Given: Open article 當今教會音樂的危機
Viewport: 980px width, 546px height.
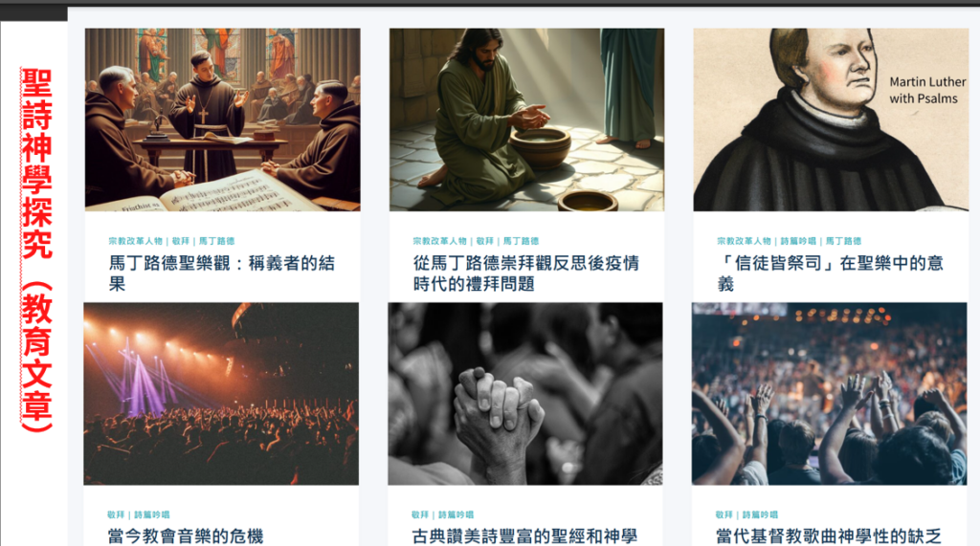Looking at the screenshot, I should coord(185,536).
